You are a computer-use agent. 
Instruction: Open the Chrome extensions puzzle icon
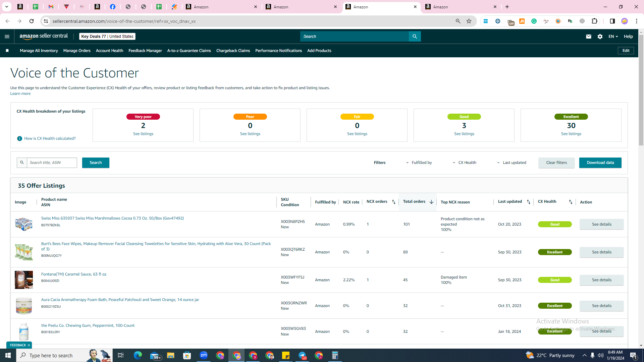594,21
